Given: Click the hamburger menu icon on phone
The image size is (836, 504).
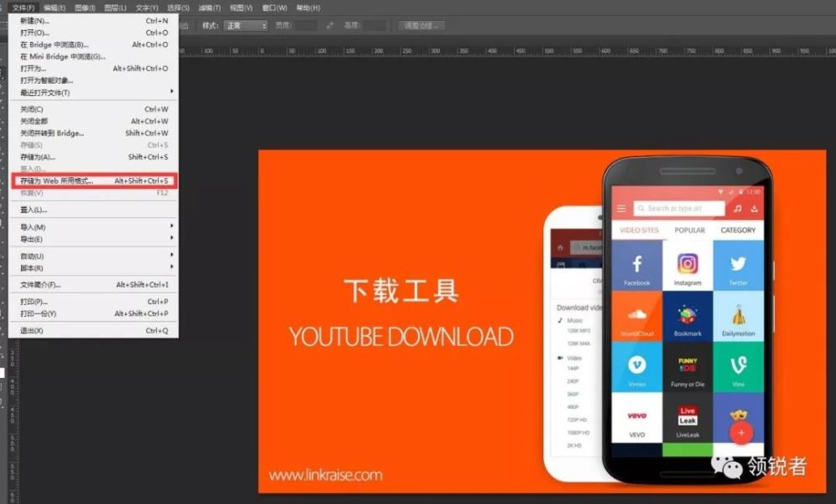Looking at the screenshot, I should coord(621,208).
